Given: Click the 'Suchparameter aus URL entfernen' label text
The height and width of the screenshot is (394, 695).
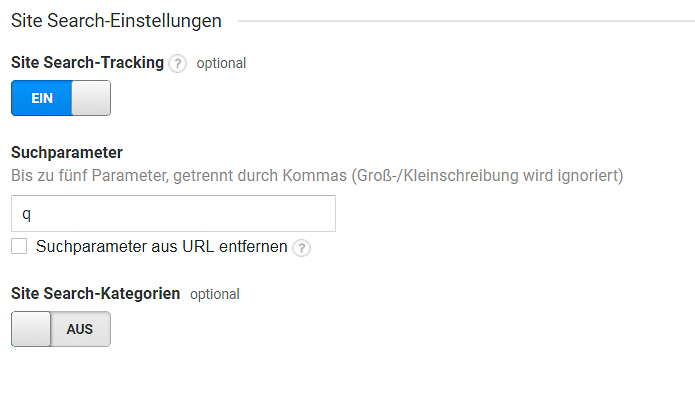Looking at the screenshot, I should (162, 246).
